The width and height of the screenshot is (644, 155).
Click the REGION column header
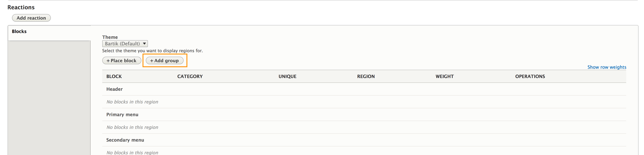[366, 76]
